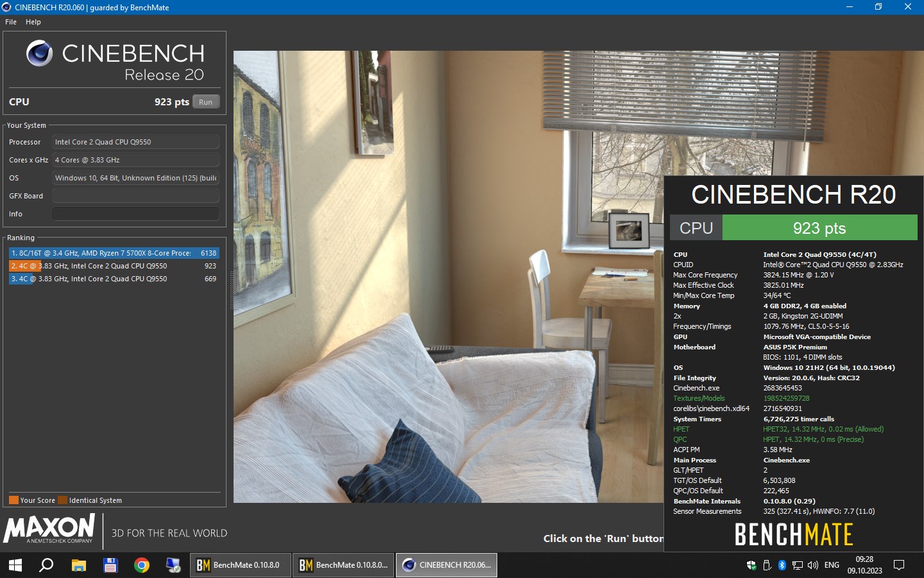Viewport: 924px width, 578px height.
Task: Open File Explorer from the taskbar
Action: [x=78, y=565]
